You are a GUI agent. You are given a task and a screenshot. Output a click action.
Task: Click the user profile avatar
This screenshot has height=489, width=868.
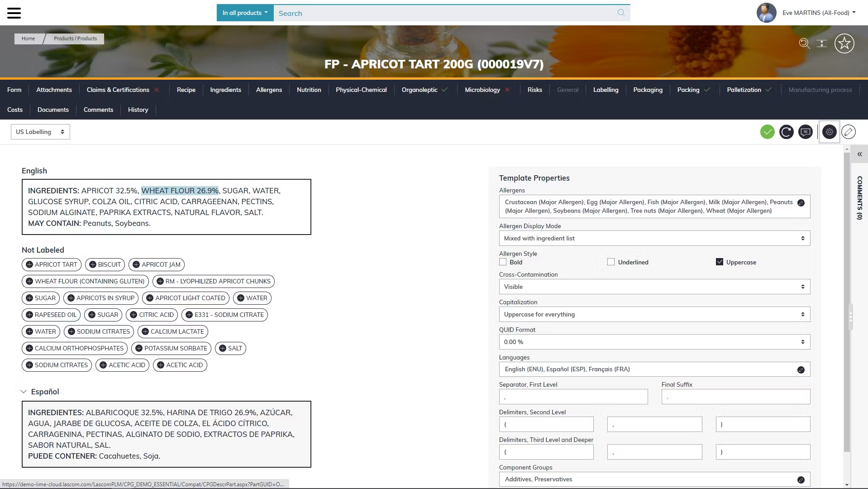tap(767, 13)
